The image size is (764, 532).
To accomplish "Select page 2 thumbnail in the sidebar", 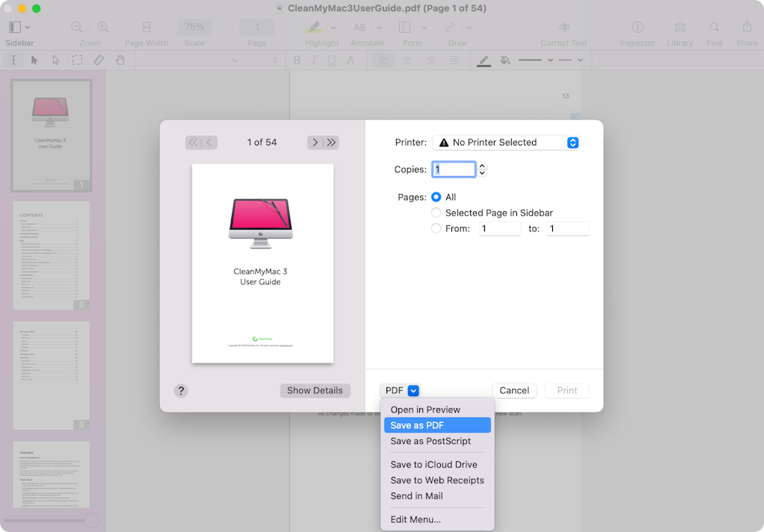I will pyautogui.click(x=51, y=256).
